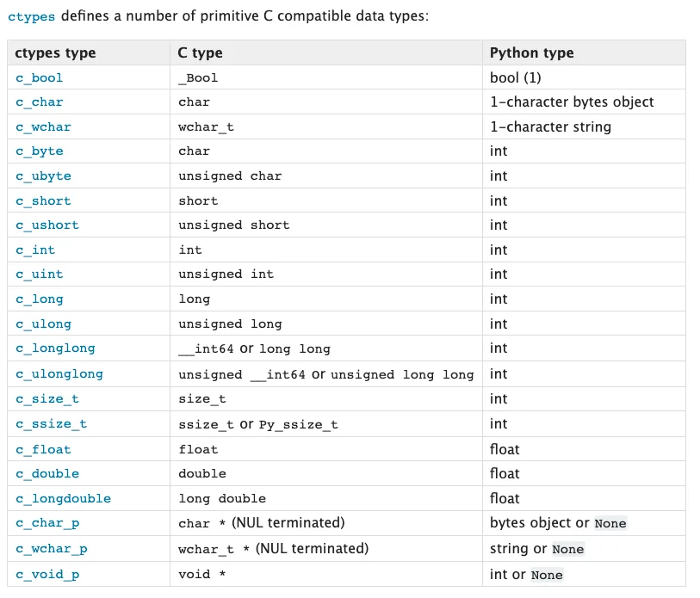
Task: Open the c_void_p link
Action: click(47, 574)
